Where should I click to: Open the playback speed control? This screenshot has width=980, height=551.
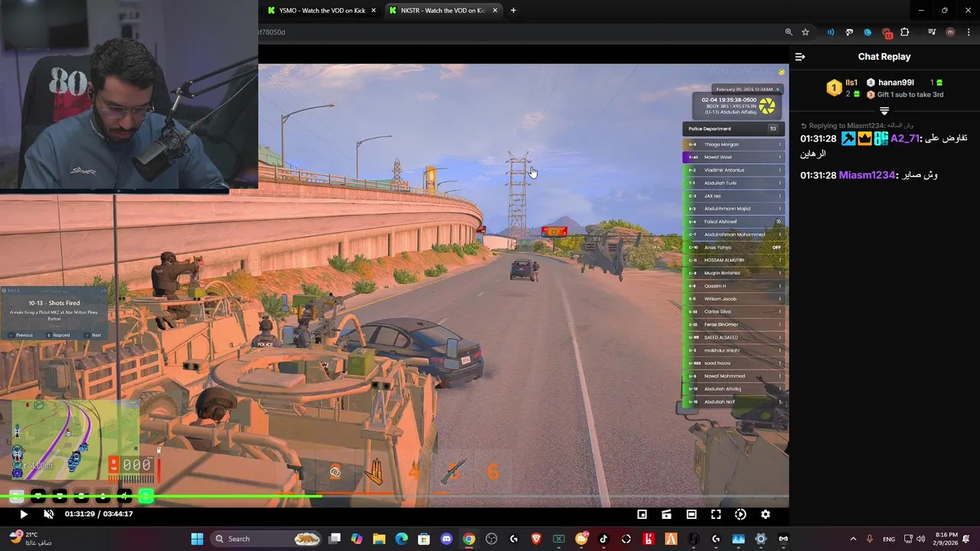coord(740,514)
